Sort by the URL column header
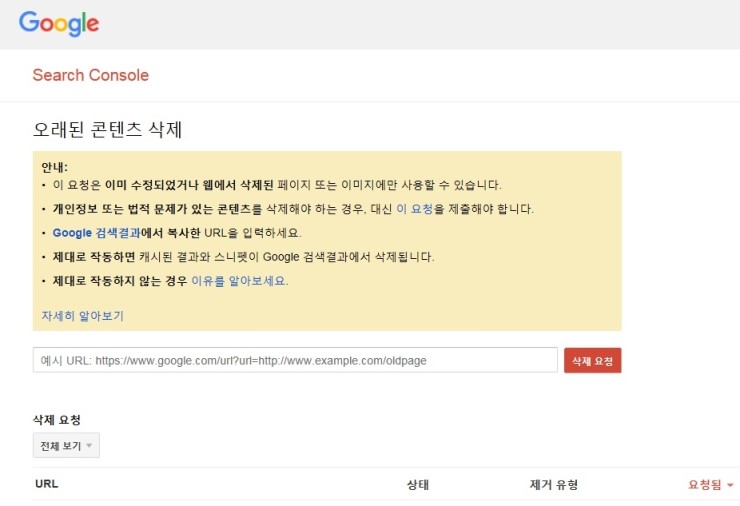740x506 pixels. pos(47,484)
